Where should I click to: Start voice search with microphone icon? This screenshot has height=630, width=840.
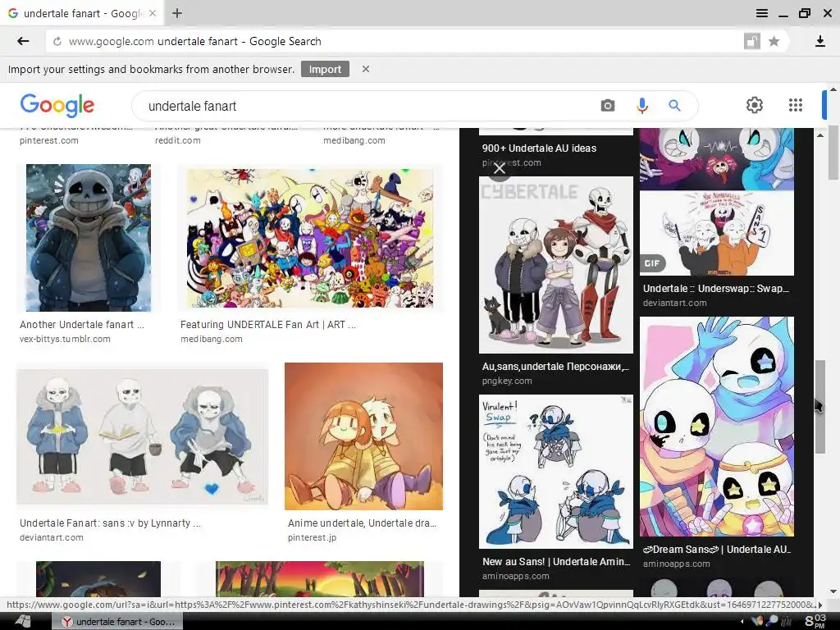click(x=641, y=106)
